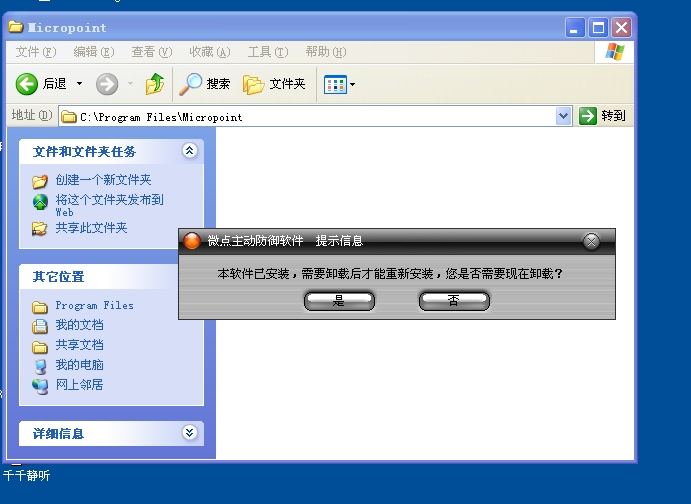The height and width of the screenshot is (504, 691).
Task: Click 是 to uninstall now
Action: coord(339,301)
